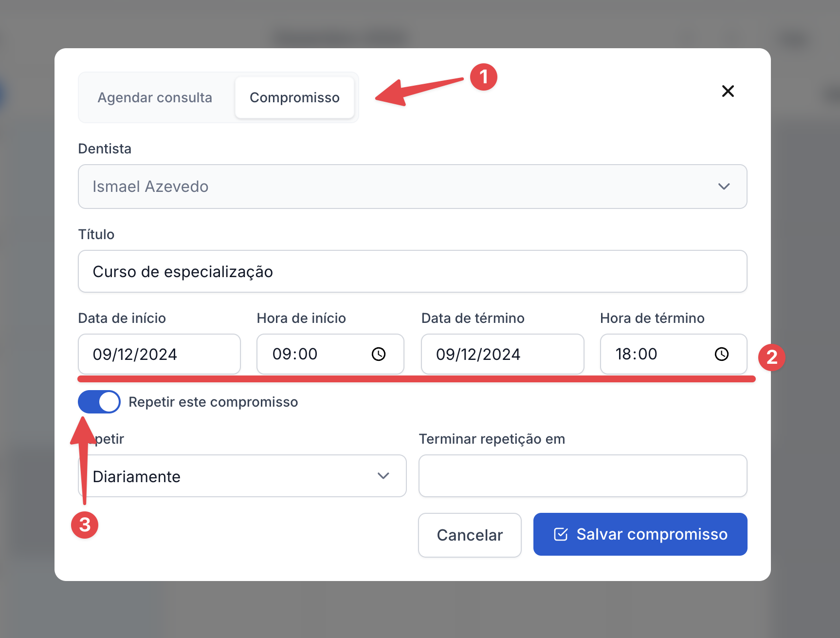Disable the Repetir este compromisso switch
The image size is (840, 638).
(x=99, y=402)
